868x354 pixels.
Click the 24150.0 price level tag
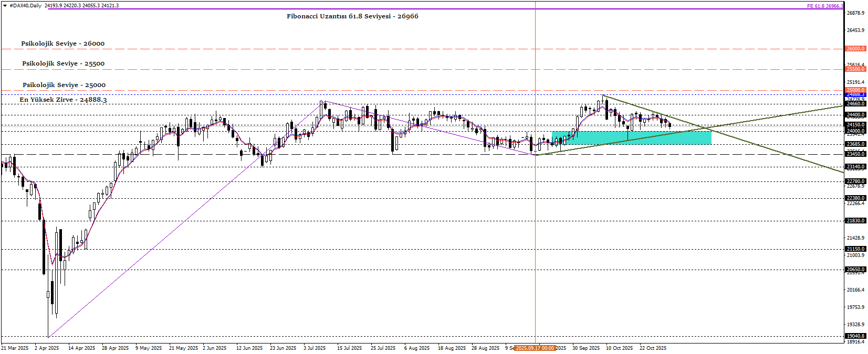point(855,125)
